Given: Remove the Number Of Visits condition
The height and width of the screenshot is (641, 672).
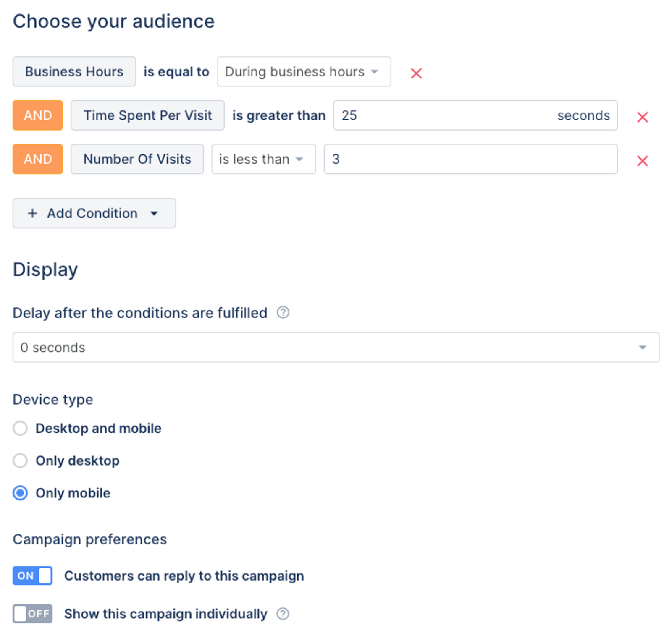Looking at the screenshot, I should 642,161.
